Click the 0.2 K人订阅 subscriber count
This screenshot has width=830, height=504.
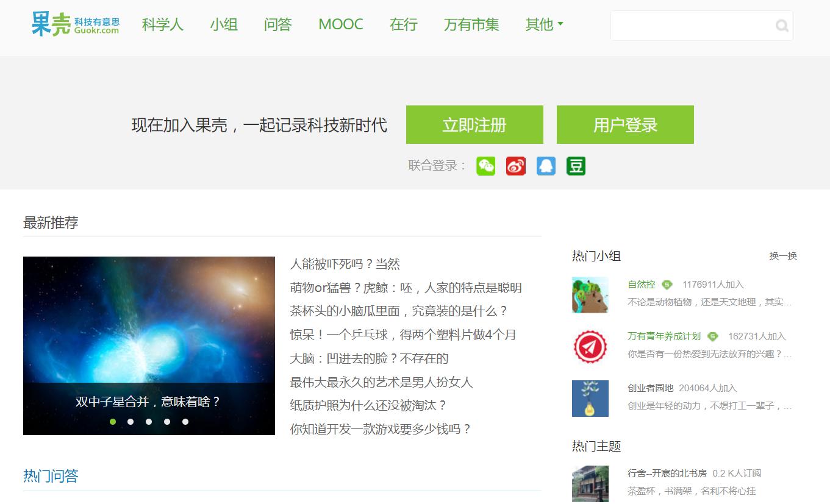737,474
